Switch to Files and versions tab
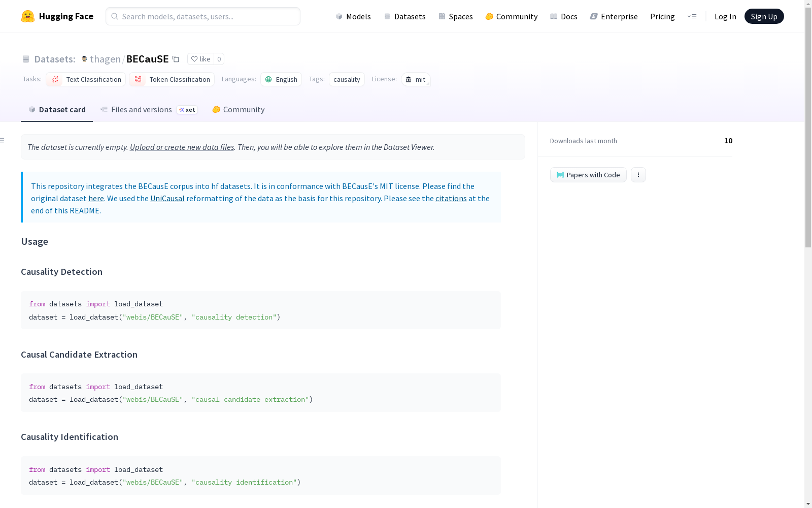The height and width of the screenshot is (508, 812). click(149, 109)
